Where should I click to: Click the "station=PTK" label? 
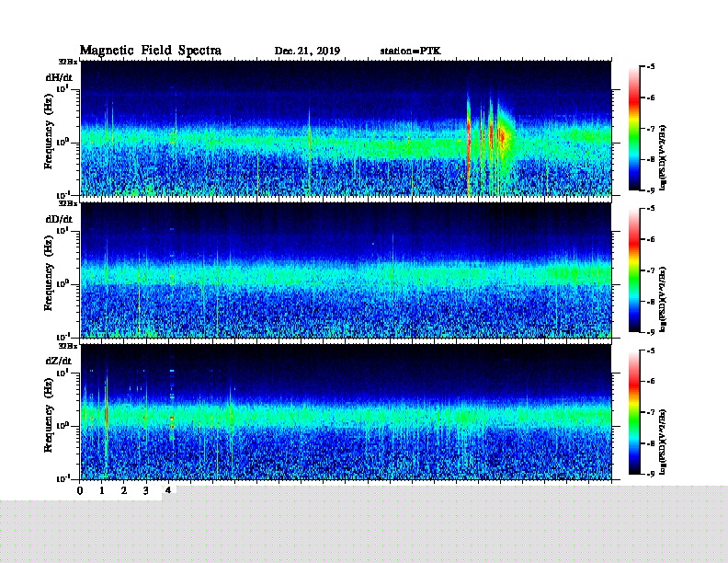click(411, 52)
